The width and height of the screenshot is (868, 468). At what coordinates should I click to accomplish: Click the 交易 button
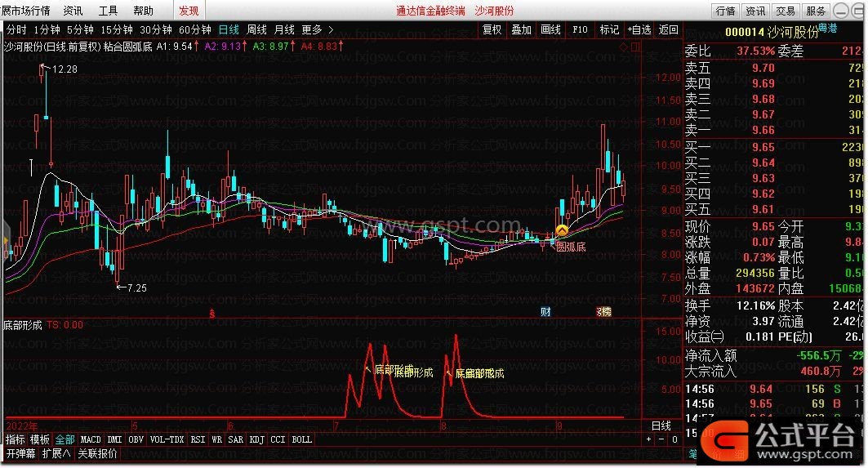pyautogui.click(x=786, y=11)
